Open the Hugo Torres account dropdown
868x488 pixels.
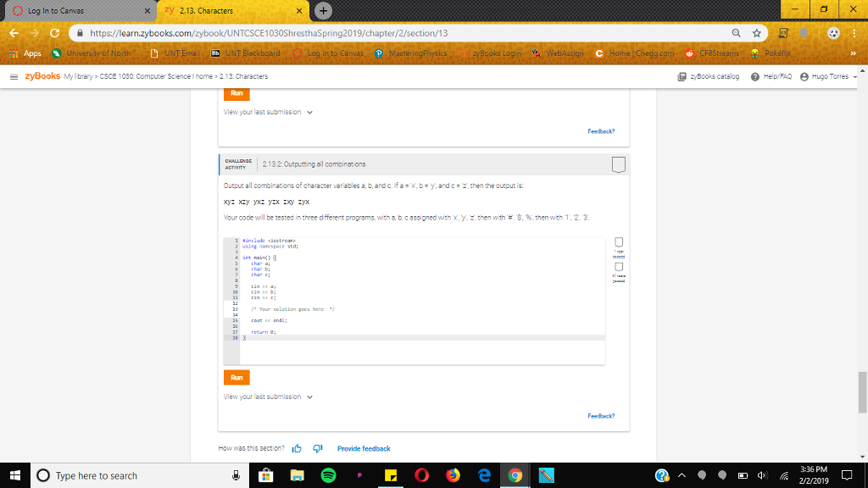click(828, 77)
